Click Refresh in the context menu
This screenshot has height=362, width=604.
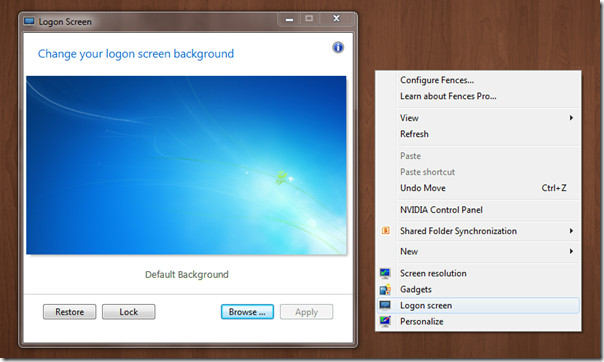[x=478, y=134]
